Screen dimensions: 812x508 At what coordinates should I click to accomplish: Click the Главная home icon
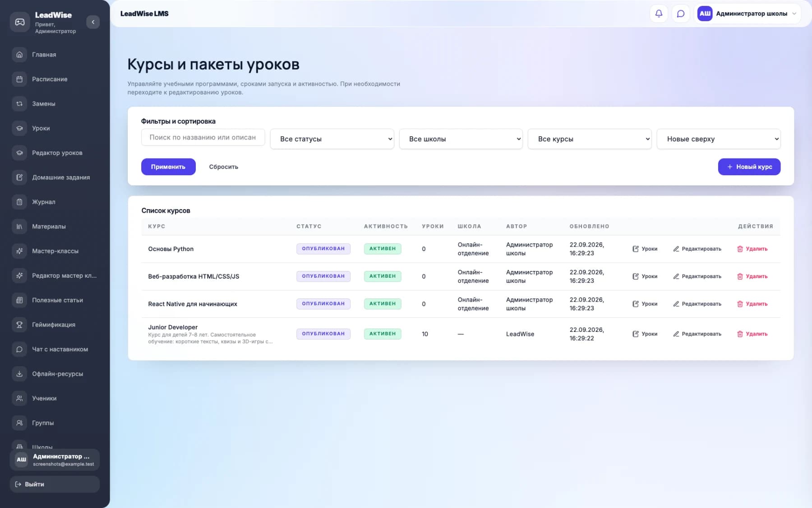click(19, 55)
